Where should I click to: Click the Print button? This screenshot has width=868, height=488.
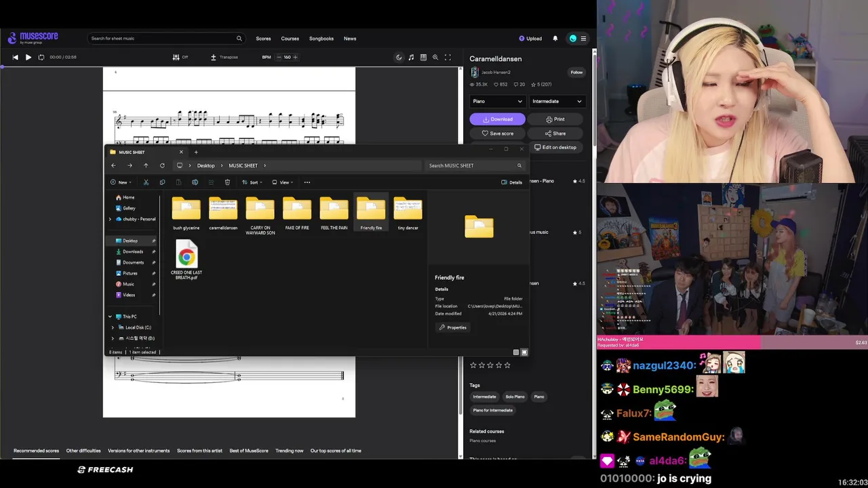click(555, 119)
